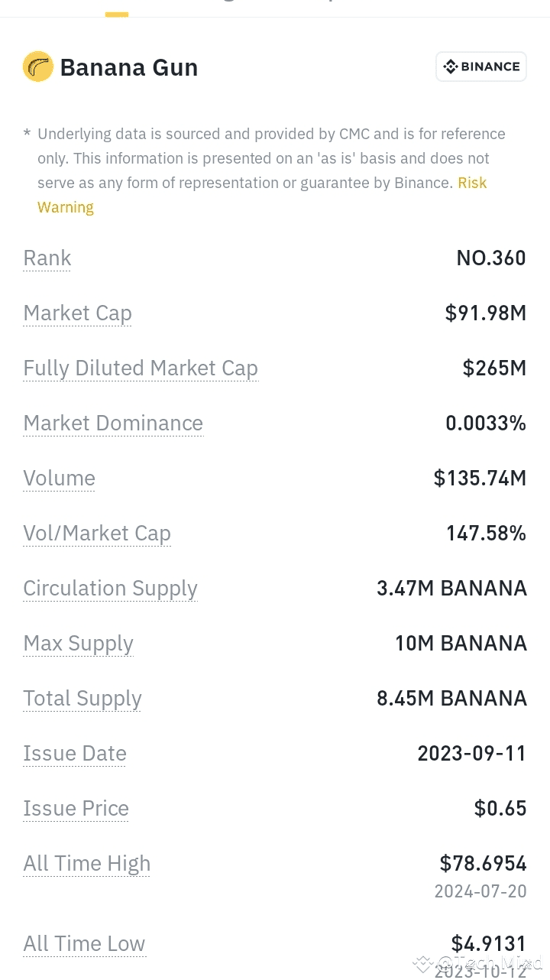Tap the Fully Diluted Market Cap label

141,368
